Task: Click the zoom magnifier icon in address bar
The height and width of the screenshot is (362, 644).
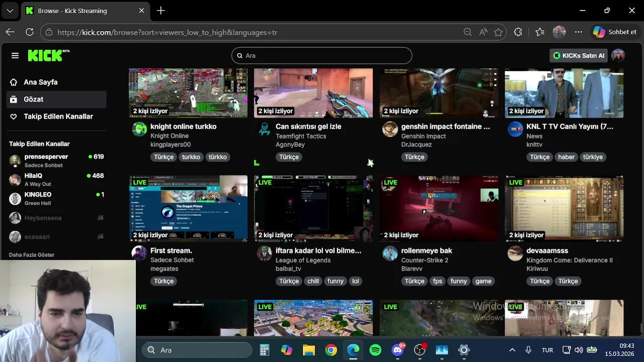Action: tap(468, 32)
